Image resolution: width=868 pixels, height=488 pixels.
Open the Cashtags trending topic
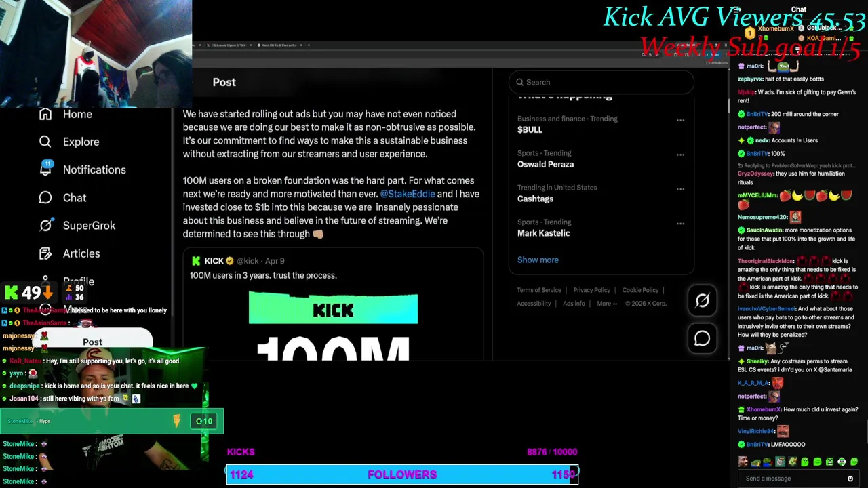[535, 199]
